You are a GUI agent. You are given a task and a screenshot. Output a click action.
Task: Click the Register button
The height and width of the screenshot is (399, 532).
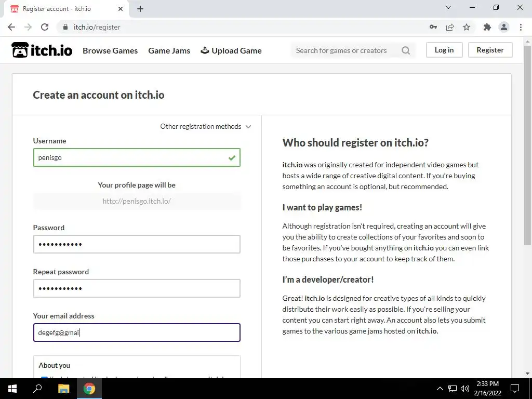tap(490, 50)
